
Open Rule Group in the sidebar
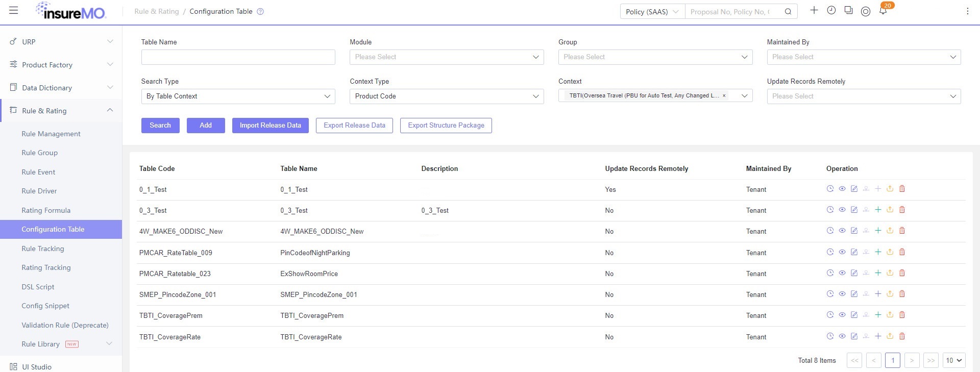tap(40, 153)
